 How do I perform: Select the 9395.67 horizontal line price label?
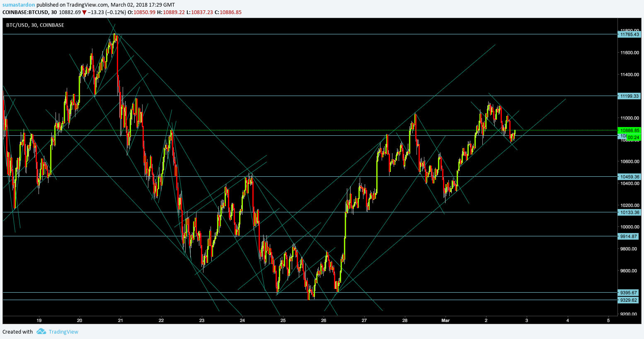click(629, 293)
